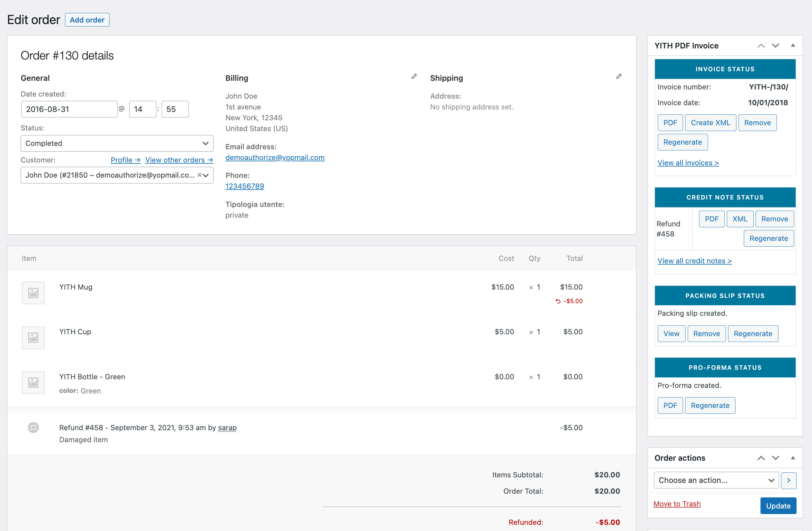This screenshot has width=812, height=531.
Task: Click the YITH Cup placeholder image
Action: tap(33, 338)
